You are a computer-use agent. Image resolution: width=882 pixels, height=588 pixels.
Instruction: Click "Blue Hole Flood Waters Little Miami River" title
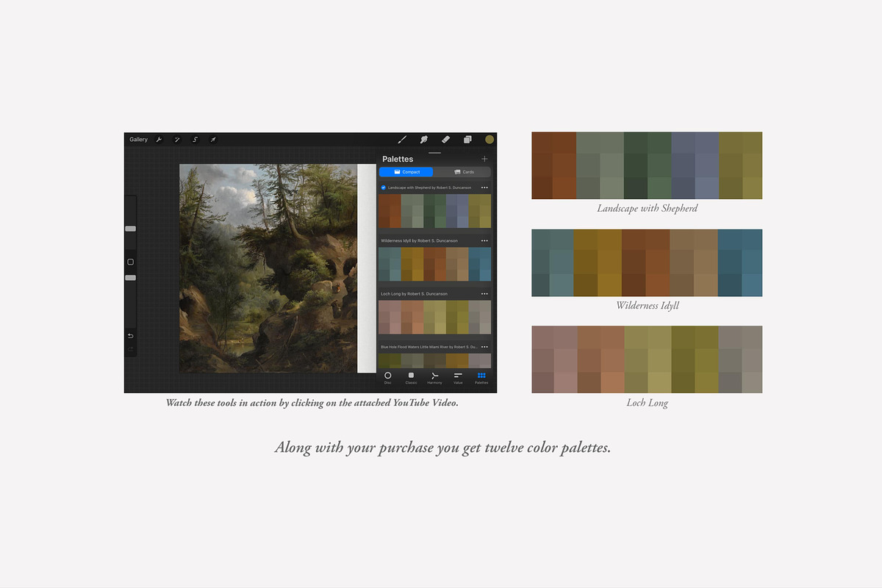pos(429,346)
